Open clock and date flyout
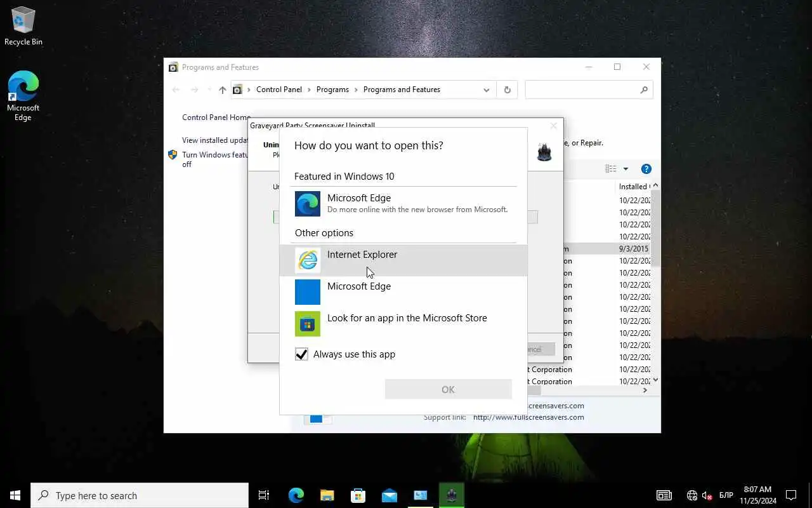The width and height of the screenshot is (812, 508). 757,495
